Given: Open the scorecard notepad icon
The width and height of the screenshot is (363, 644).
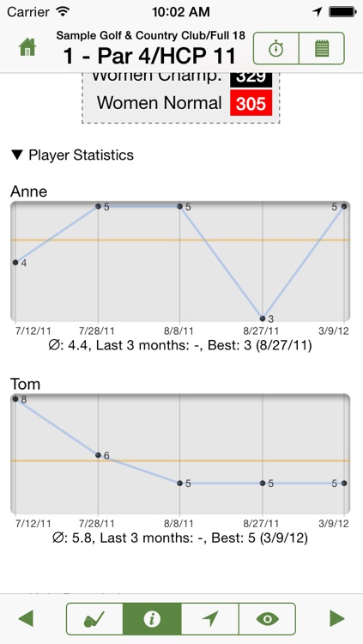Looking at the screenshot, I should (x=322, y=48).
